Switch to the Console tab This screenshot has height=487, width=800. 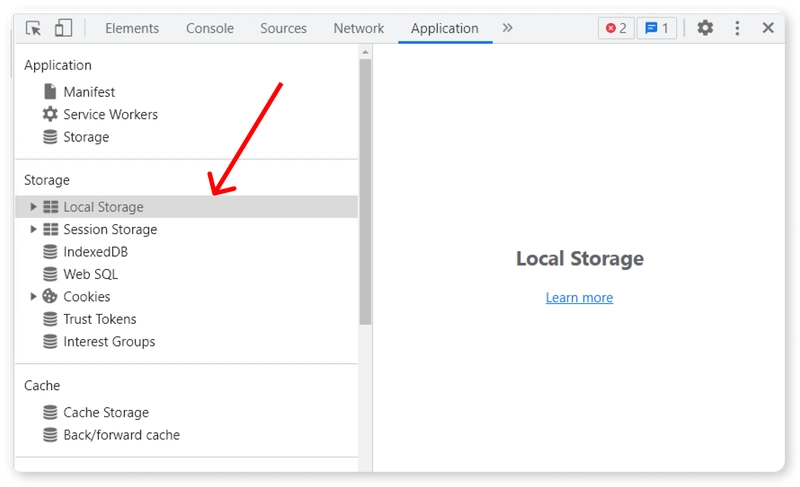(210, 28)
